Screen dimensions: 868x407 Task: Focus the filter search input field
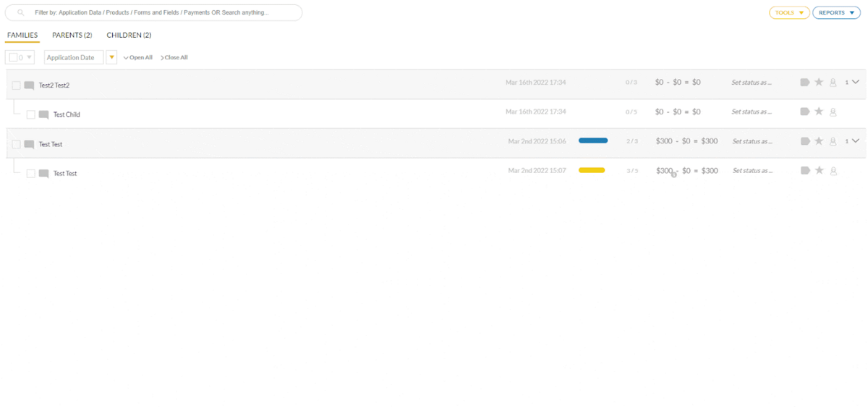point(159,13)
